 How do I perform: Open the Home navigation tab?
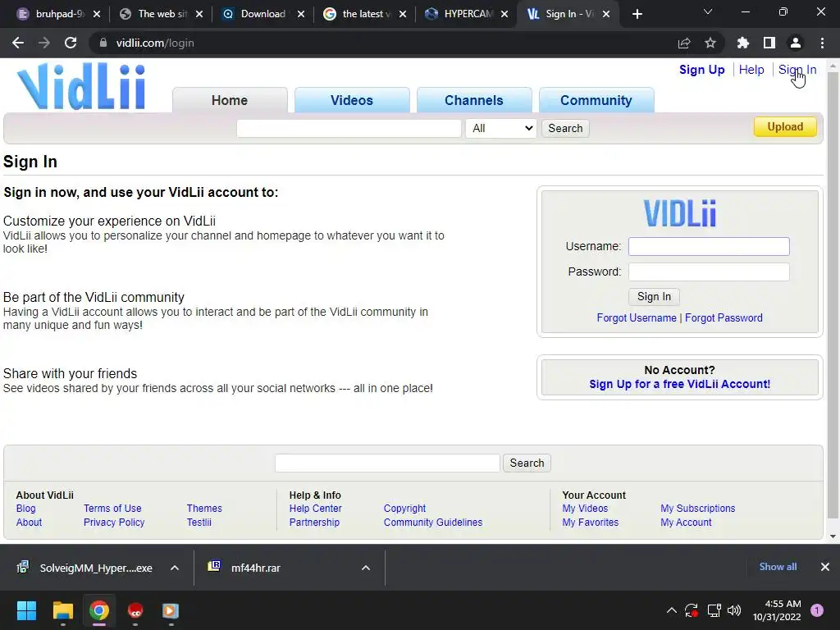tap(230, 100)
